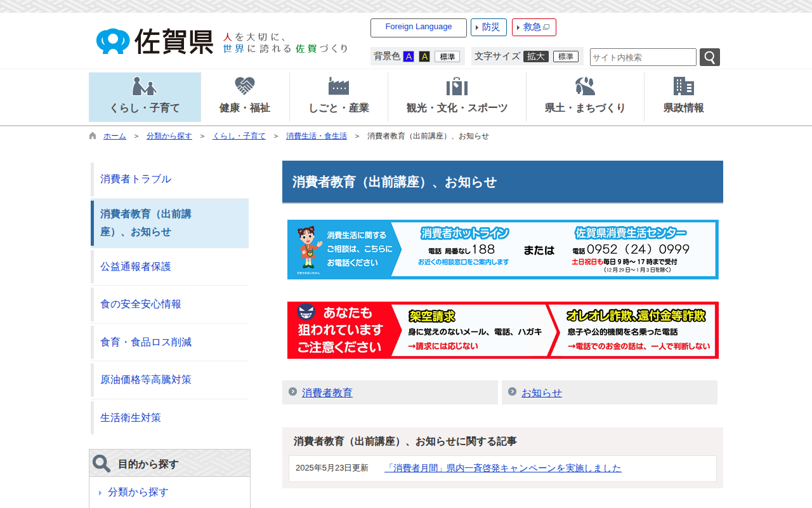Reset text size with 標準 button
This screenshot has width=812, height=508.
click(566, 57)
